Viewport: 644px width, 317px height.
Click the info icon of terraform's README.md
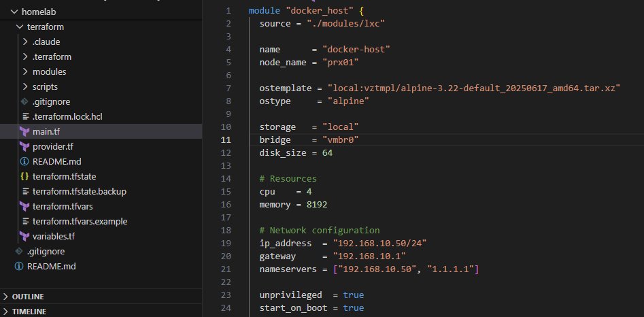pyautogui.click(x=24, y=161)
